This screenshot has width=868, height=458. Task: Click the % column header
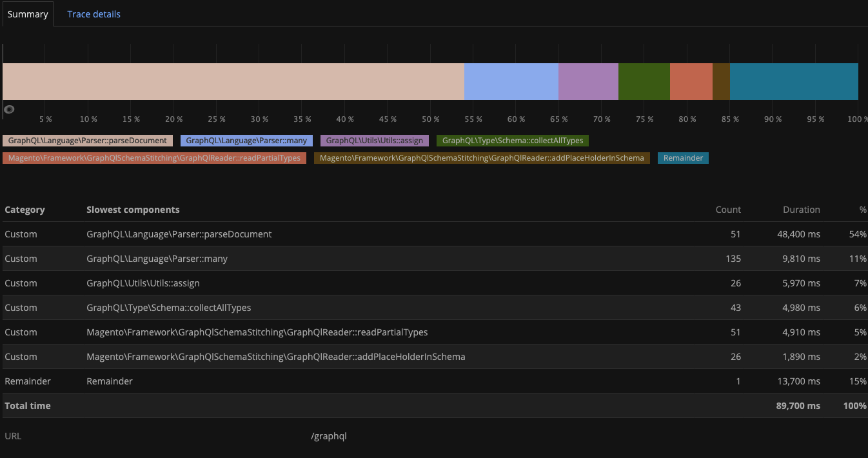pyautogui.click(x=863, y=210)
